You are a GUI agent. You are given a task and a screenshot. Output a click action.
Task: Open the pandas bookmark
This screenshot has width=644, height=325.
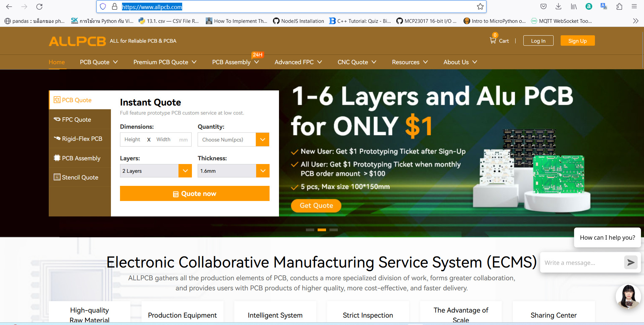point(35,21)
